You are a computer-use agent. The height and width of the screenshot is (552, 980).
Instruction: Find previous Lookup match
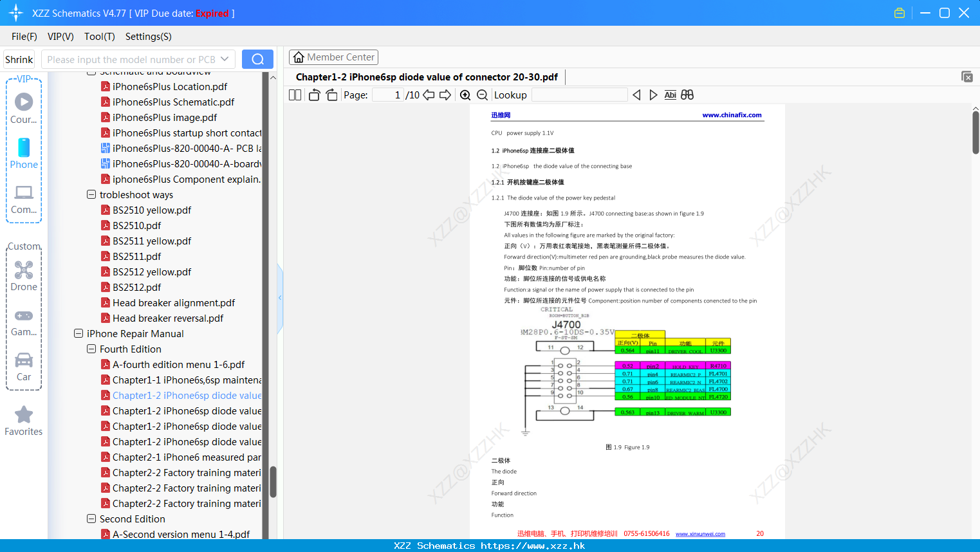pos(636,95)
